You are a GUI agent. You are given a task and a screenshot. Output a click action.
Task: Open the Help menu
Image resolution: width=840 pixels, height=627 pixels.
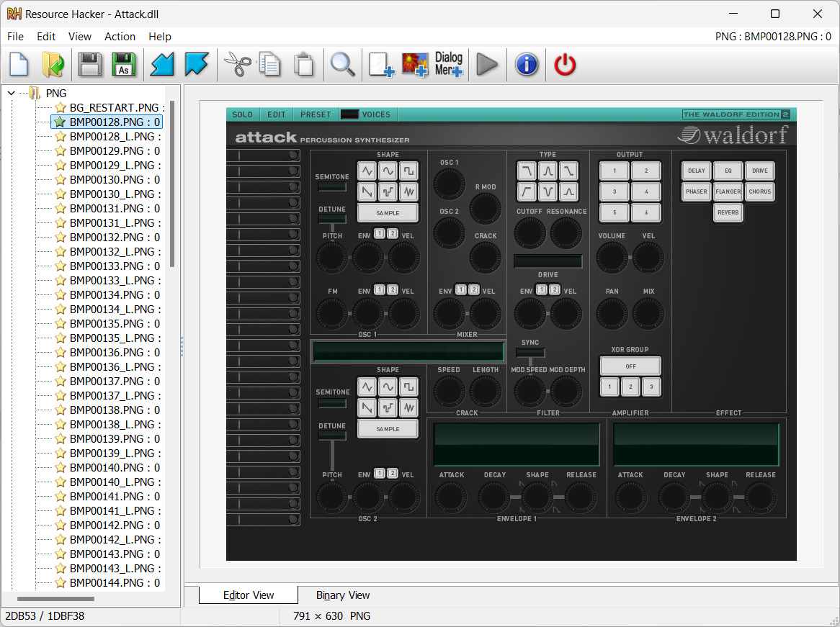click(160, 37)
